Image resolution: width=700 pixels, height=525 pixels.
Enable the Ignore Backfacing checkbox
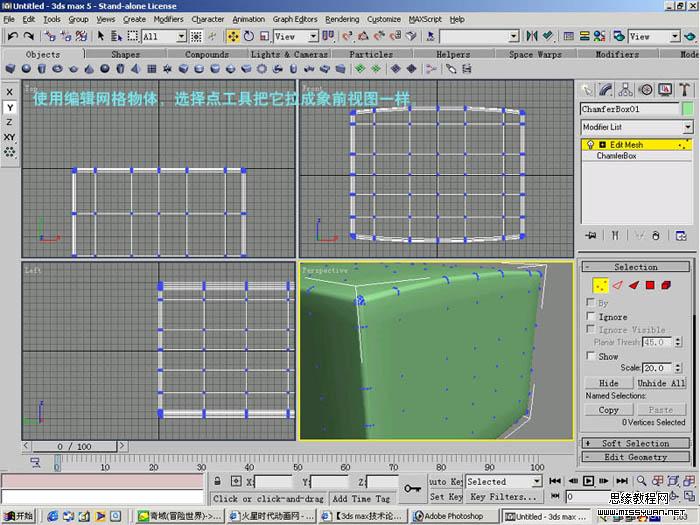pos(591,316)
